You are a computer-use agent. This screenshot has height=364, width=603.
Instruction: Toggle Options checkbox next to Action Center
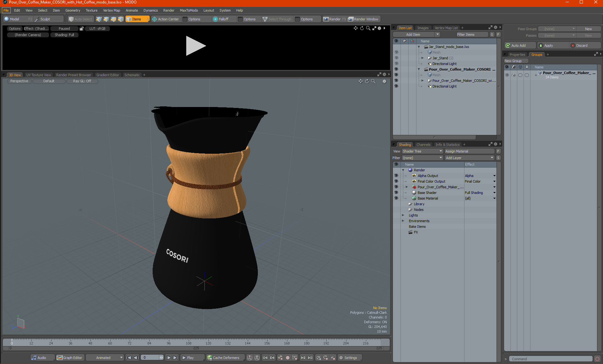pyautogui.click(x=185, y=19)
